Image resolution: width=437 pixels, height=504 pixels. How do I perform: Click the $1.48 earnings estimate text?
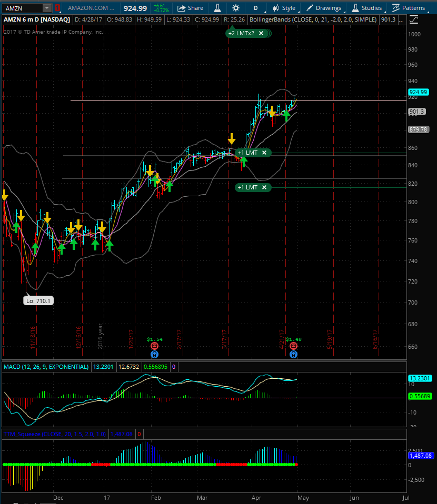[x=294, y=339]
